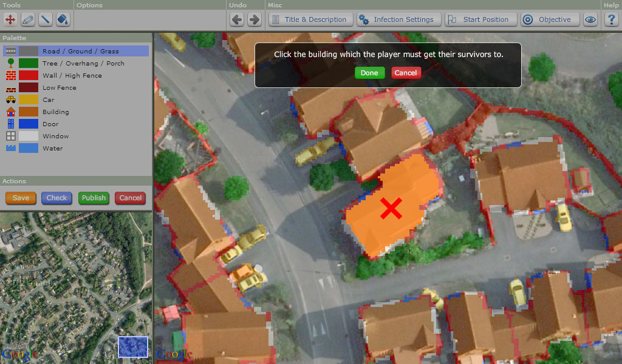The height and width of the screenshot is (364, 622).
Task: Select Low Fence palette entry
Action: click(76, 87)
